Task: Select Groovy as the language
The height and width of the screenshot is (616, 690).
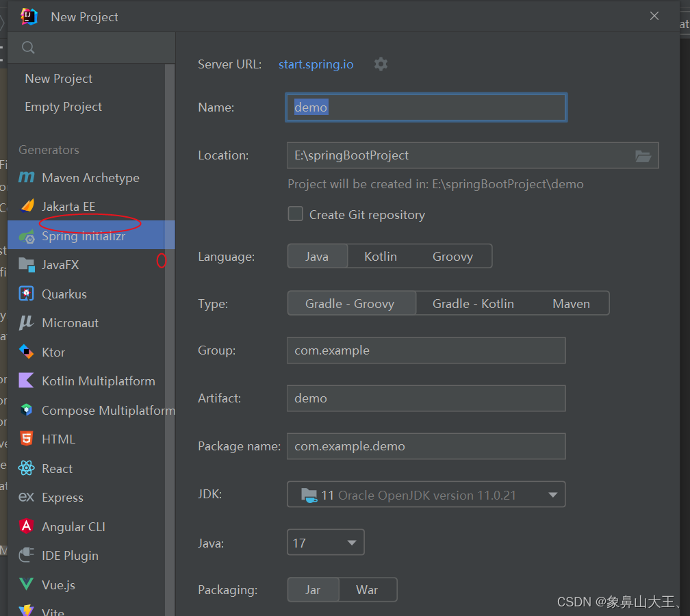Action: (x=453, y=257)
